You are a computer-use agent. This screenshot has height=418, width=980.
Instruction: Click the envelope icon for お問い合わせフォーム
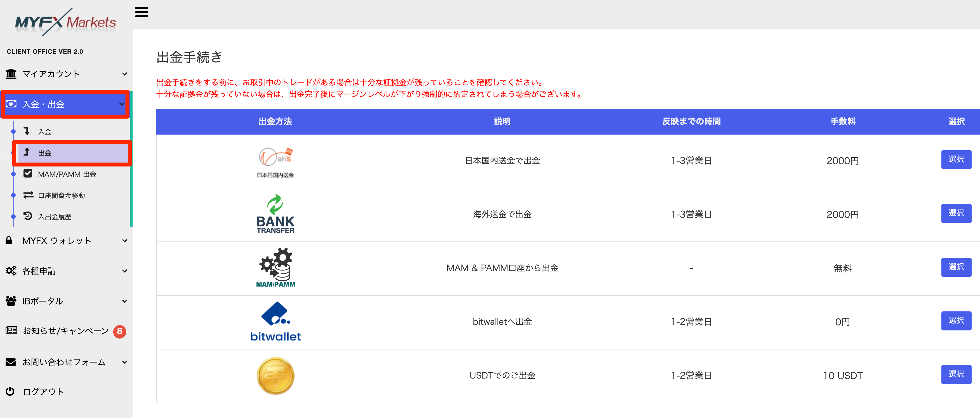[x=11, y=362]
